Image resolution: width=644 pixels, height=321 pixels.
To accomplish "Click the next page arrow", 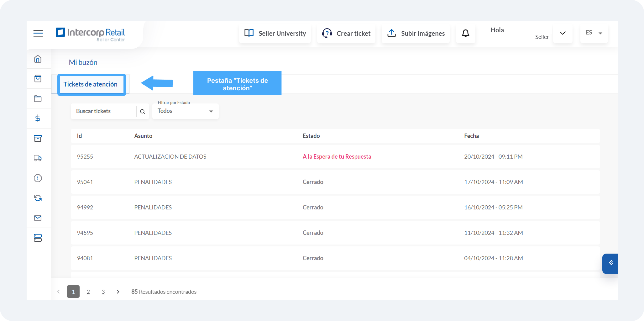I will tap(118, 292).
